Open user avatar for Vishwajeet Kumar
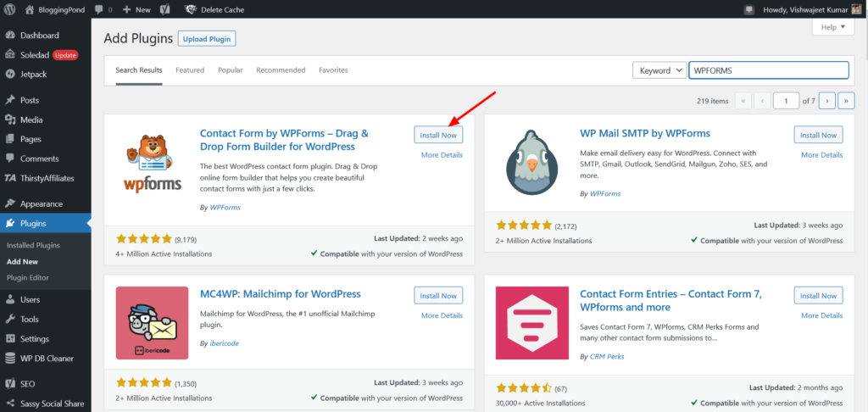The image size is (868, 412). tap(857, 9)
